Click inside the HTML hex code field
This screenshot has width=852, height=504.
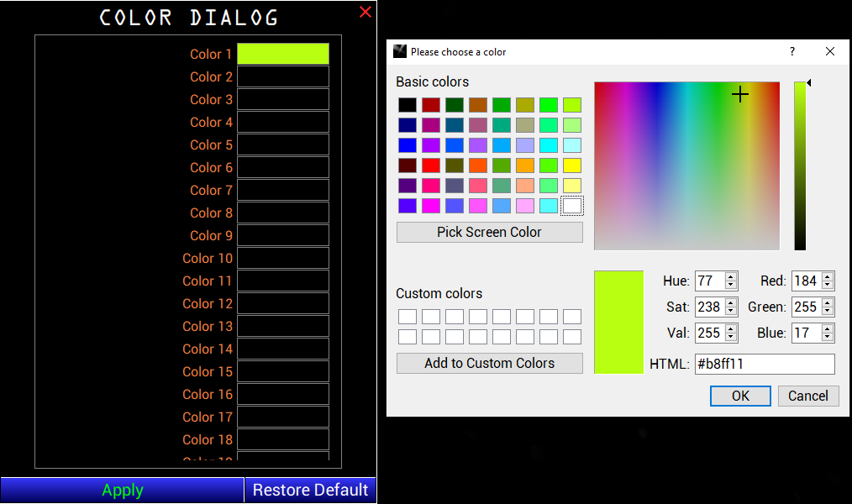764,364
